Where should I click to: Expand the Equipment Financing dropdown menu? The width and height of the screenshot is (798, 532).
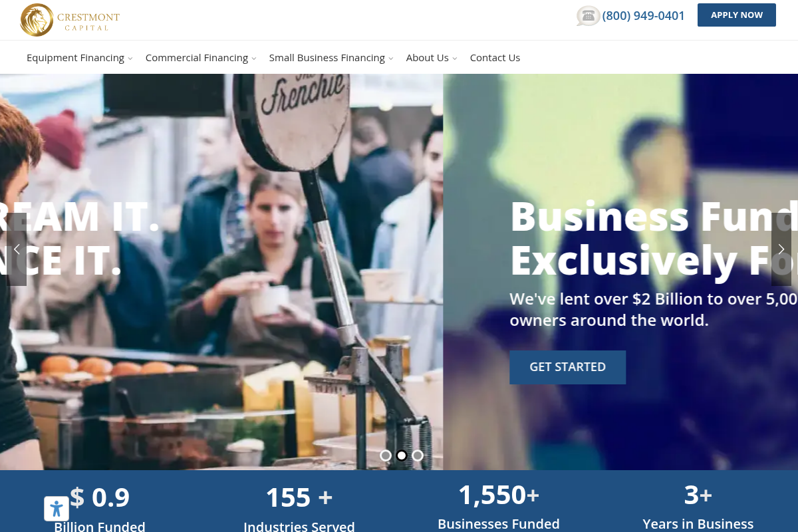tap(80, 58)
